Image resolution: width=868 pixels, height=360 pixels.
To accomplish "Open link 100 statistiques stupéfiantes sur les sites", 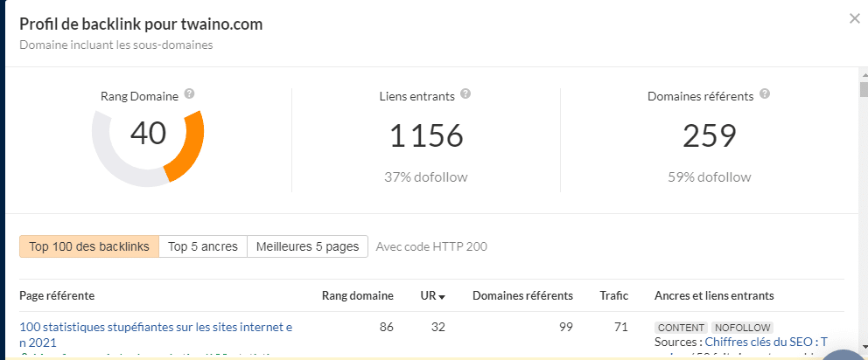I will 156,335.
